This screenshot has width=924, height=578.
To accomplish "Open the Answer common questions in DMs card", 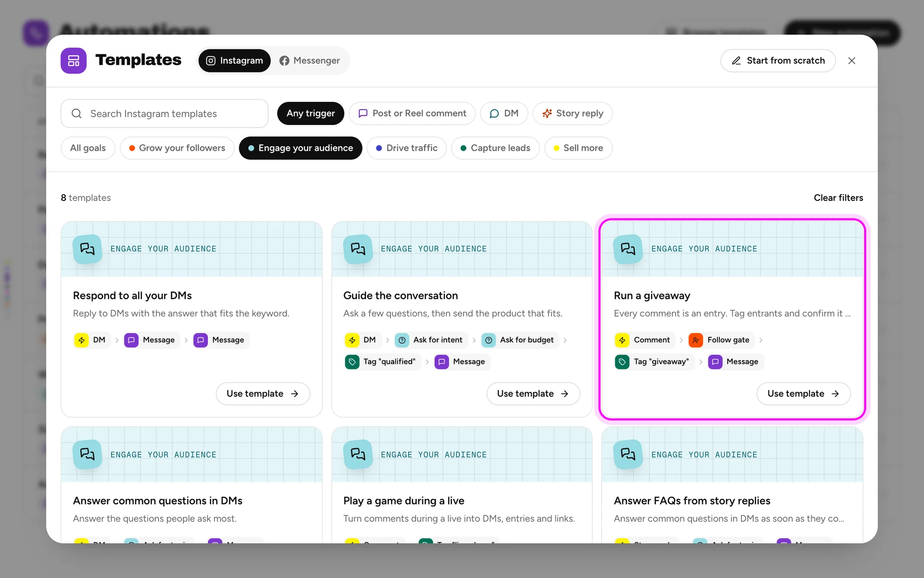I will (x=191, y=485).
